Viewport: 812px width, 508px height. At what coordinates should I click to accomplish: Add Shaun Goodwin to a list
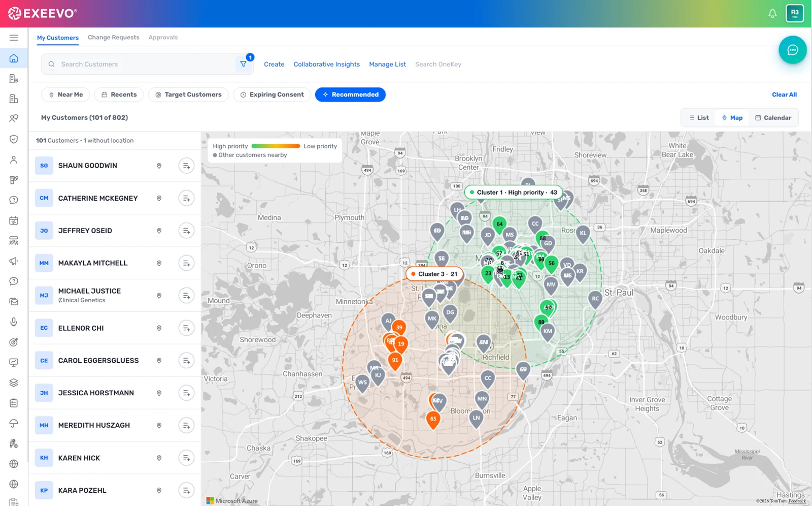(186, 166)
